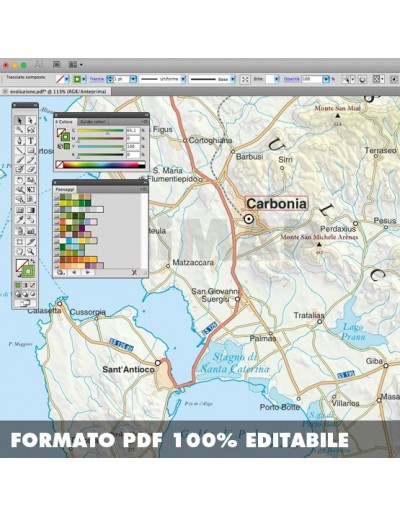Click the Recolor Artwork wheel icon

362,79
